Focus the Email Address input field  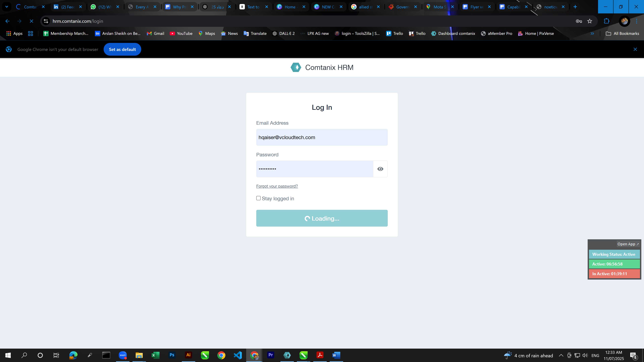click(322, 137)
